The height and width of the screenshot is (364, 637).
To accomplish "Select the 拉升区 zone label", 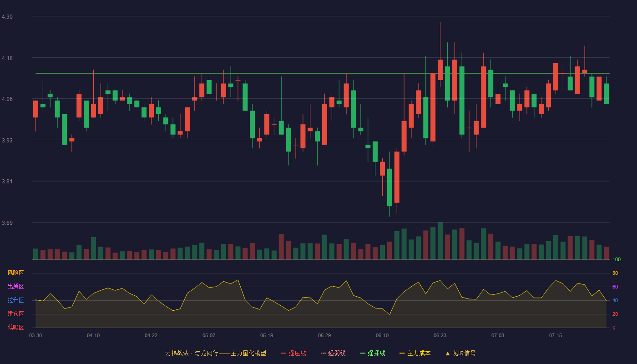I will pyautogui.click(x=16, y=300).
